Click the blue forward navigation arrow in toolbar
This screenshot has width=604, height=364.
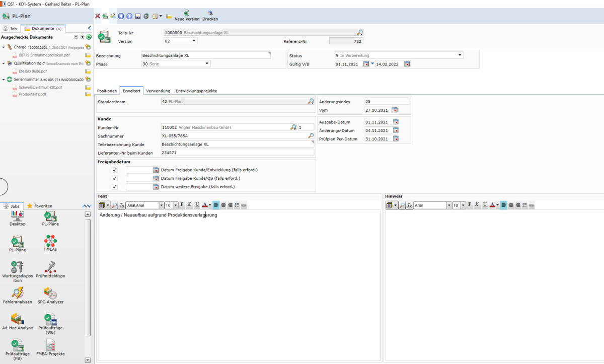pyautogui.click(x=129, y=16)
